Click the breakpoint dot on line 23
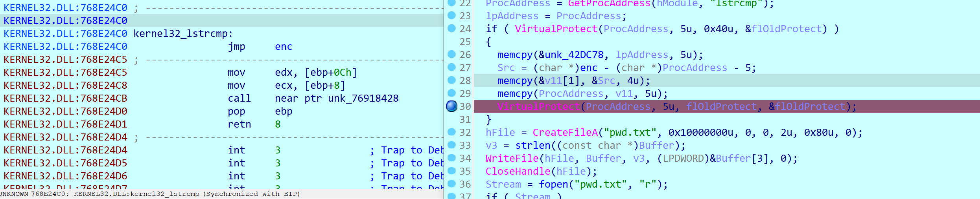The image size is (980, 199). pos(452,15)
